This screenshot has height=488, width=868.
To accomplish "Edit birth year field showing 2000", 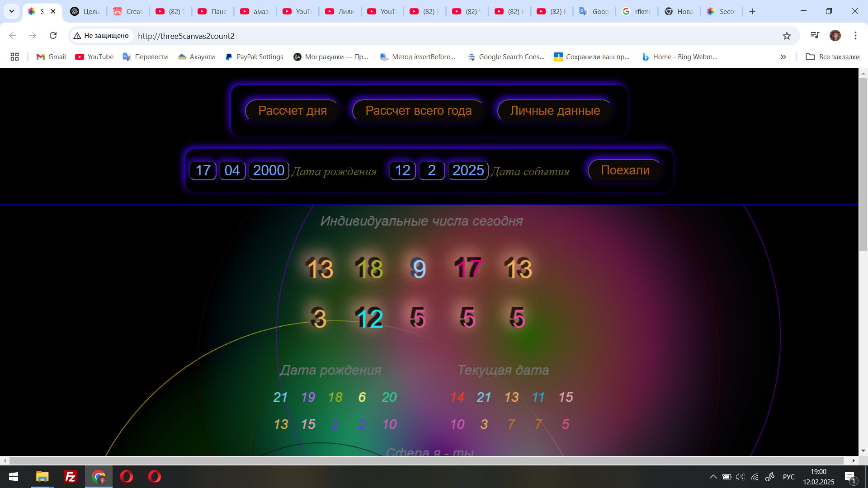I will click(269, 170).
